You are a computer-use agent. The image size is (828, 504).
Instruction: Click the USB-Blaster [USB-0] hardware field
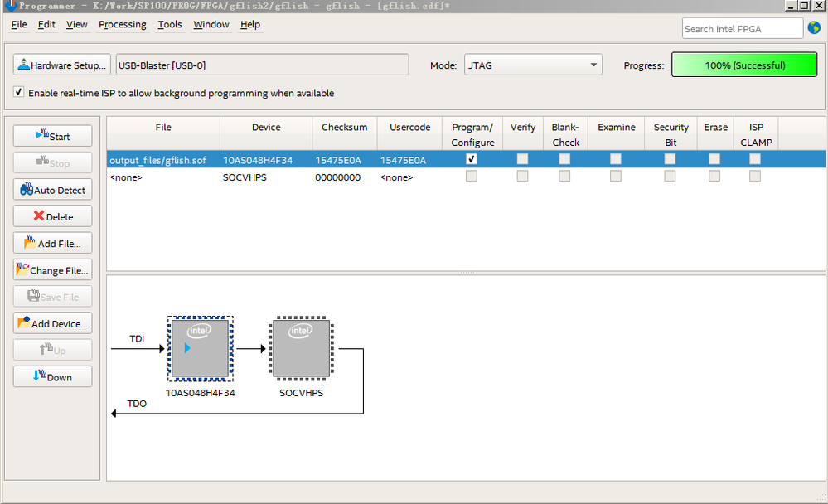pos(263,65)
